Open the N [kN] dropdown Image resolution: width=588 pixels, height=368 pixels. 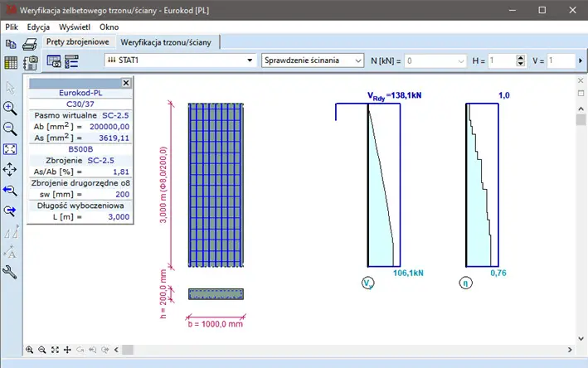coord(461,61)
